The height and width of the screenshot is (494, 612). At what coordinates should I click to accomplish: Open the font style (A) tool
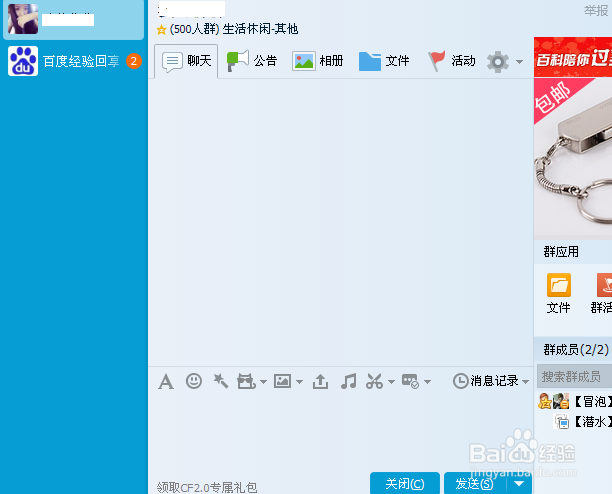(166, 381)
